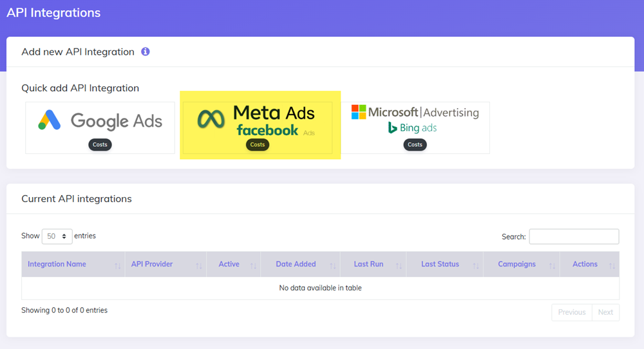Focus the Search input field
644x349 pixels.
574,236
